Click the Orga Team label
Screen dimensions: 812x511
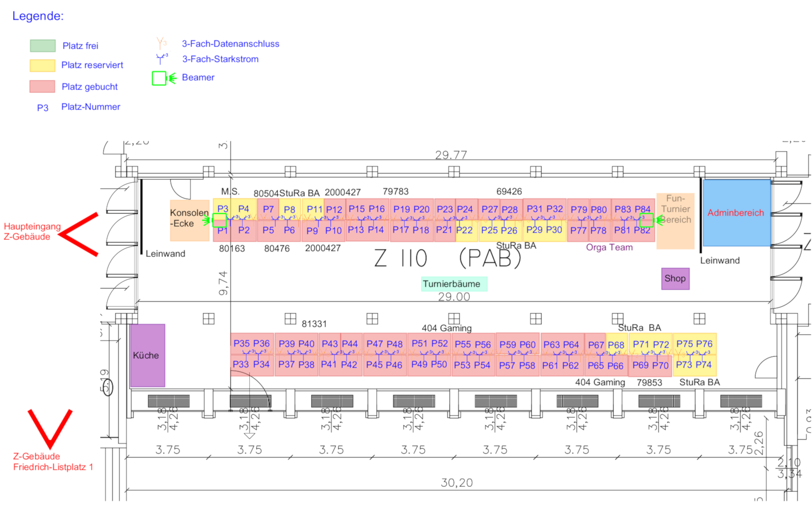(609, 247)
